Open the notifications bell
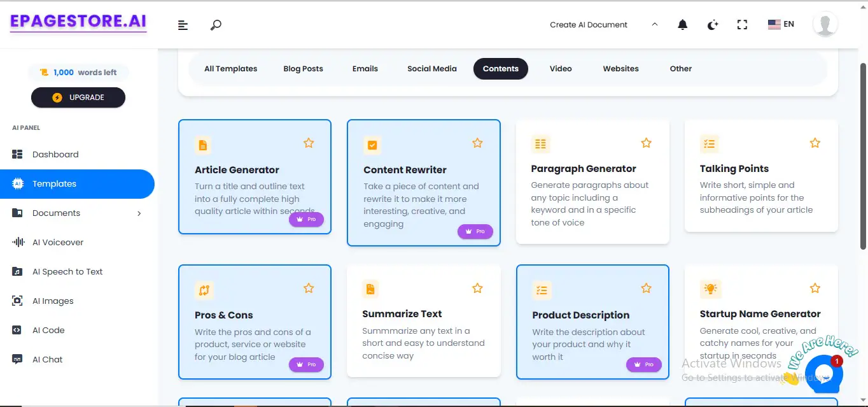 [683, 25]
